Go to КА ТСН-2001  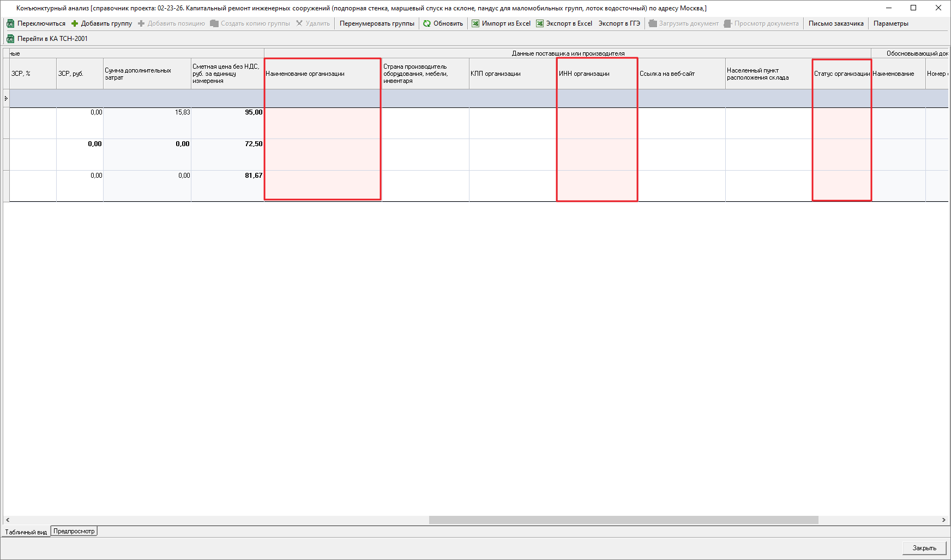click(47, 39)
